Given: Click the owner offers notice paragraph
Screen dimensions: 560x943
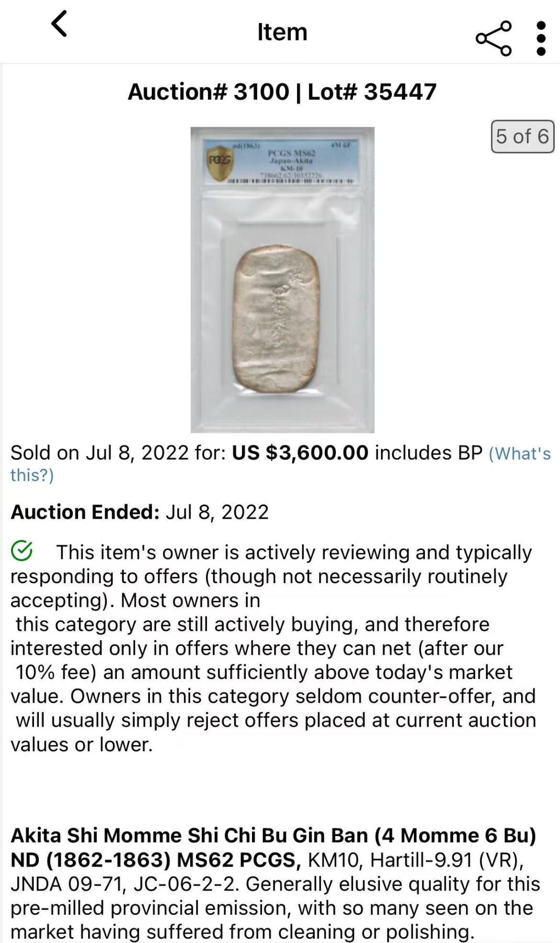Looking at the screenshot, I should click(272, 648).
